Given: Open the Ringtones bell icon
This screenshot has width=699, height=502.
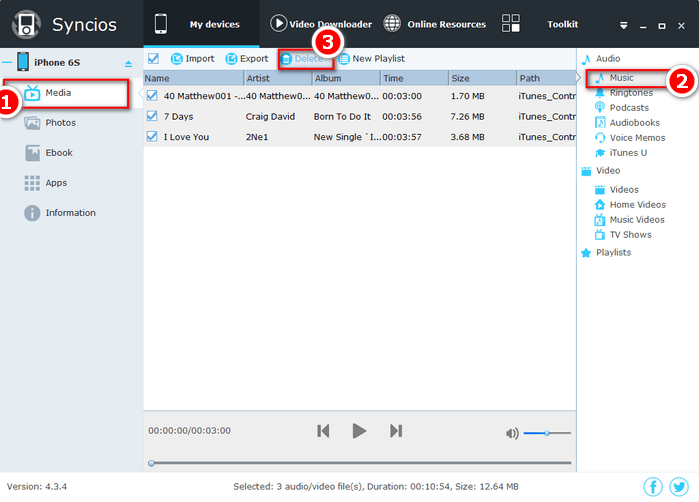Looking at the screenshot, I should tap(600, 93).
